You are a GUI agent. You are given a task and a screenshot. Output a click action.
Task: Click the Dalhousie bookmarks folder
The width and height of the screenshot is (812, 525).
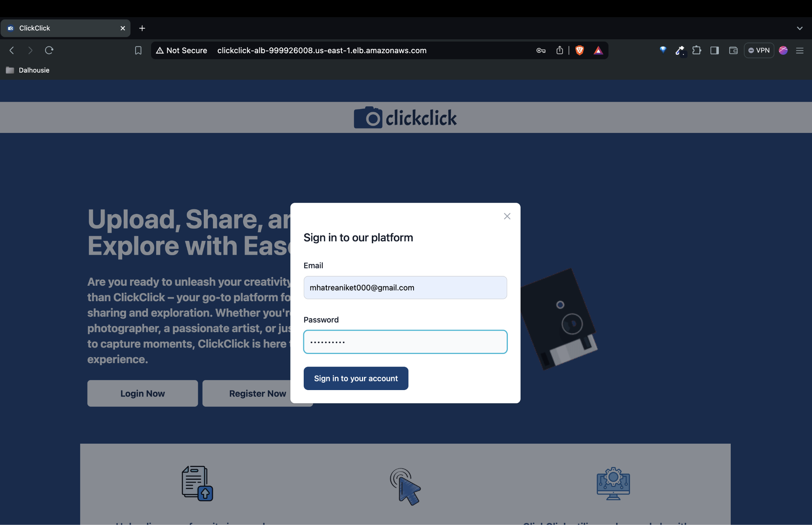point(29,70)
